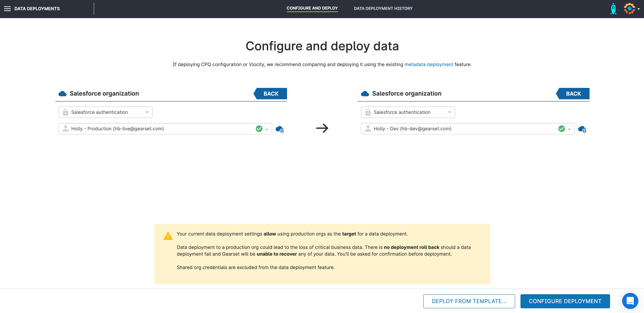Expand target Salesforce authentication dropdown
644x313 pixels.
[x=408, y=112]
